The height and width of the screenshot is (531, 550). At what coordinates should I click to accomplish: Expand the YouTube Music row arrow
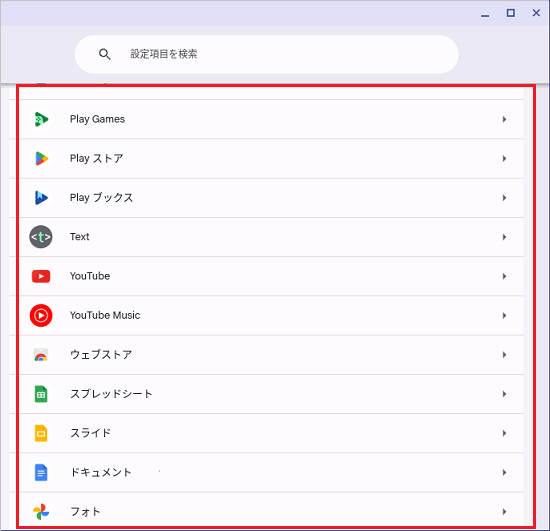click(x=504, y=316)
